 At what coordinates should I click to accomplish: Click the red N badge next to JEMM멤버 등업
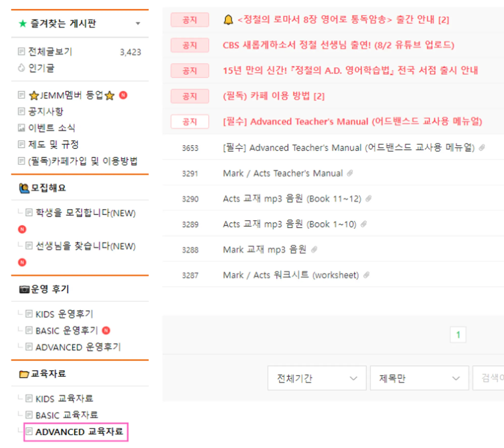[123, 95]
